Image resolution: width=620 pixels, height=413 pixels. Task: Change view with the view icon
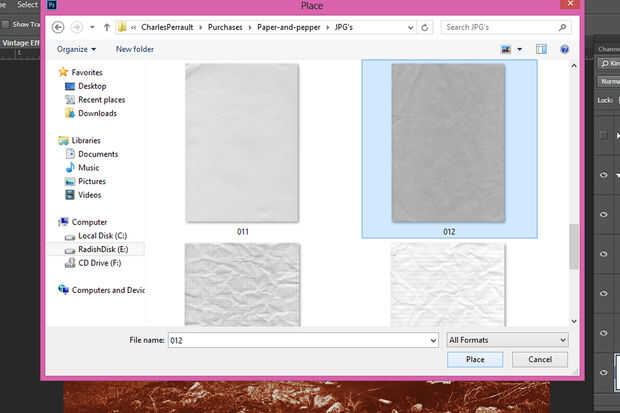pos(506,49)
